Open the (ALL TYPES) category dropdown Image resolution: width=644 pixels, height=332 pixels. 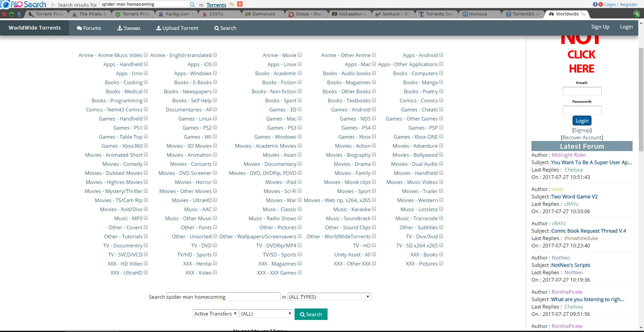[x=329, y=297]
